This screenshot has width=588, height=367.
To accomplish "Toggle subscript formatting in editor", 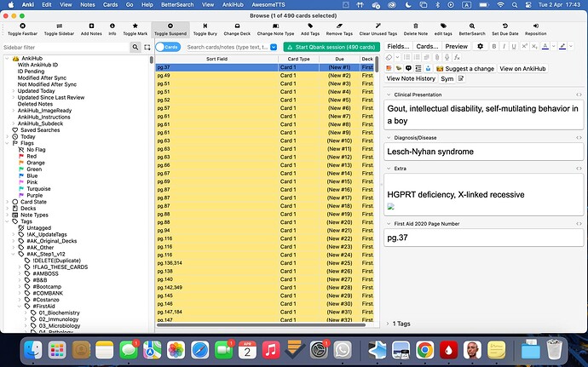I will 534,47.
